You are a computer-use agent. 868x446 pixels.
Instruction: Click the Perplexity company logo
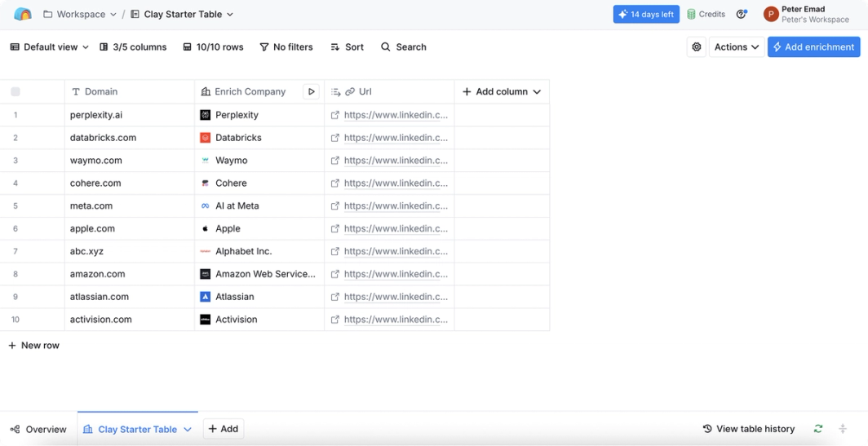(206, 115)
